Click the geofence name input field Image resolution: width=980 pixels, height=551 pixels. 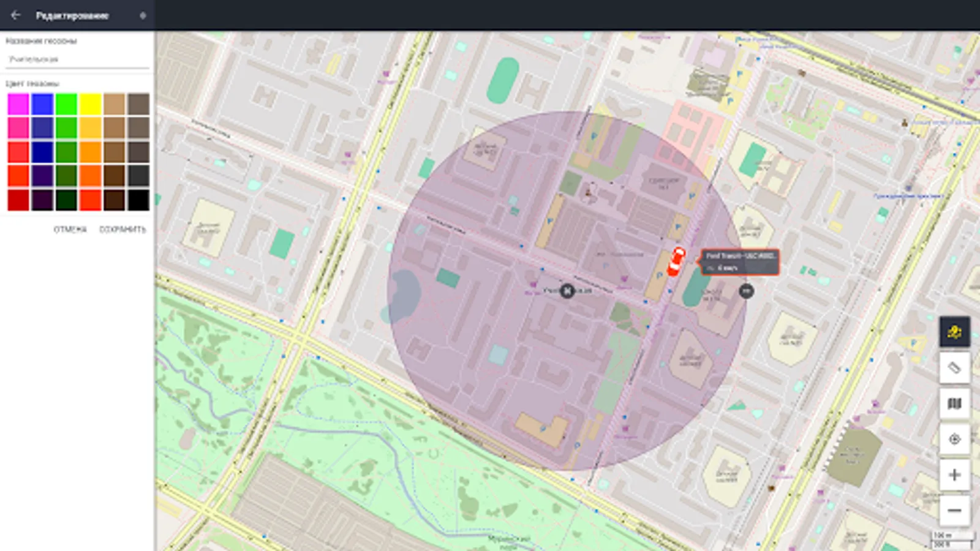[x=77, y=59]
